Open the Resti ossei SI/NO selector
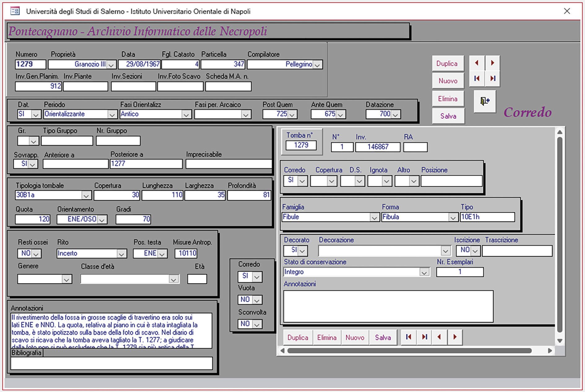Screen dimensions: 585x392 click(36, 254)
